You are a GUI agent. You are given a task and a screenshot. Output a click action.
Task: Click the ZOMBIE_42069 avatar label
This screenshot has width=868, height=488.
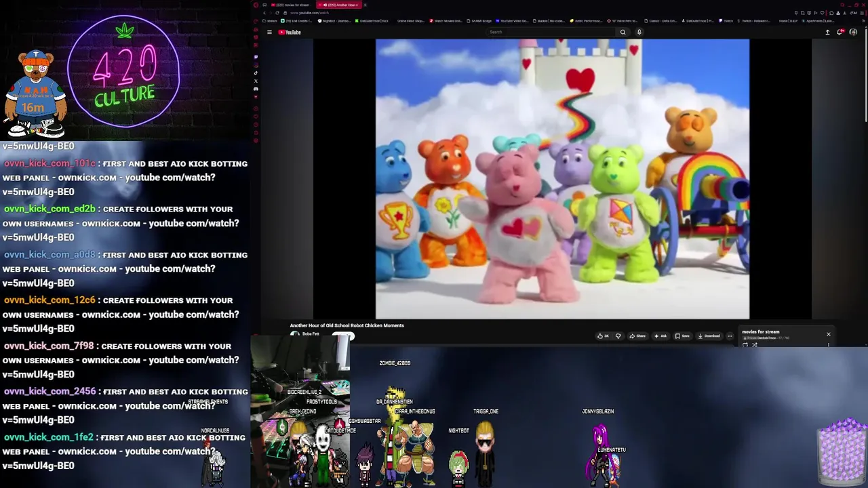[x=395, y=363]
